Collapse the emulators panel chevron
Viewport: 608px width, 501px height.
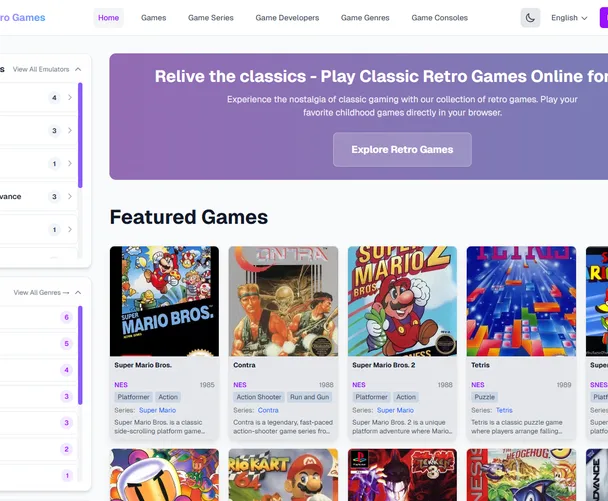(x=78, y=69)
